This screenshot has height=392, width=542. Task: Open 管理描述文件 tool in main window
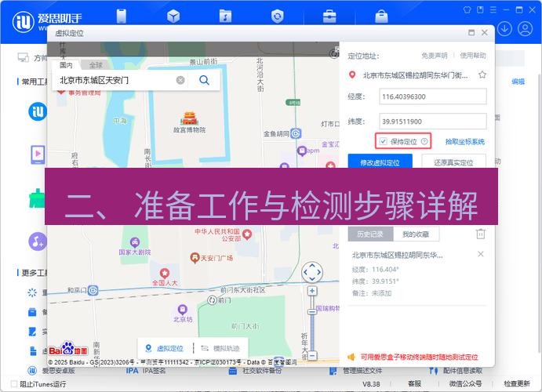pyautogui.click(x=356, y=371)
